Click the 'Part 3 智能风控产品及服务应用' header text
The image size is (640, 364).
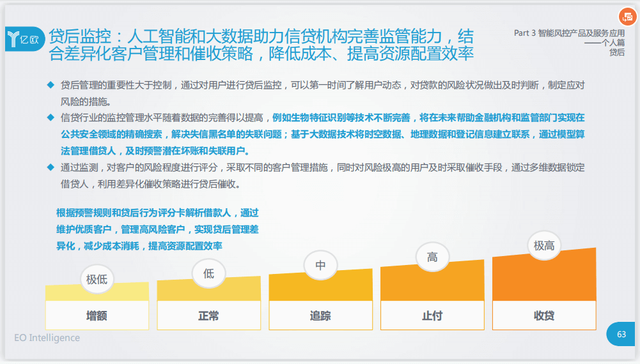(x=569, y=33)
